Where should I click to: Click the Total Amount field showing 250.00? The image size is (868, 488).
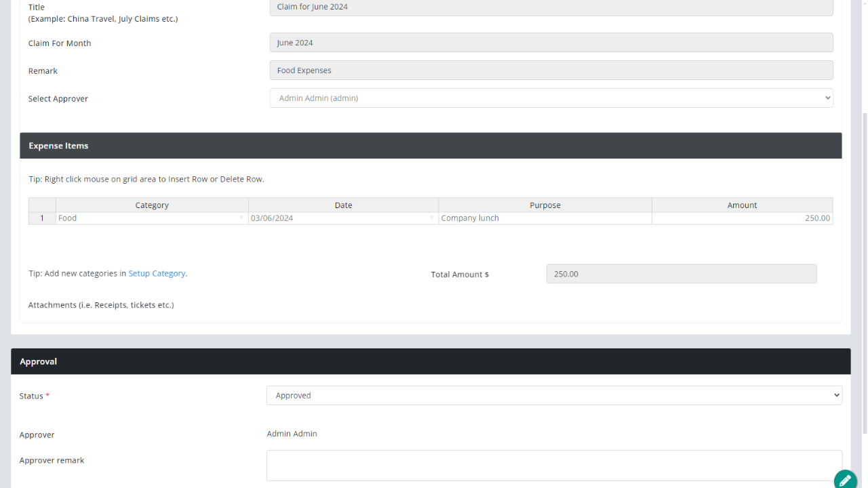click(682, 274)
